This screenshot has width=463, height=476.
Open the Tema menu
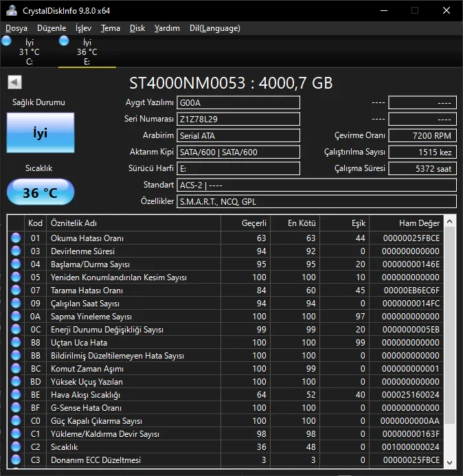pos(111,28)
